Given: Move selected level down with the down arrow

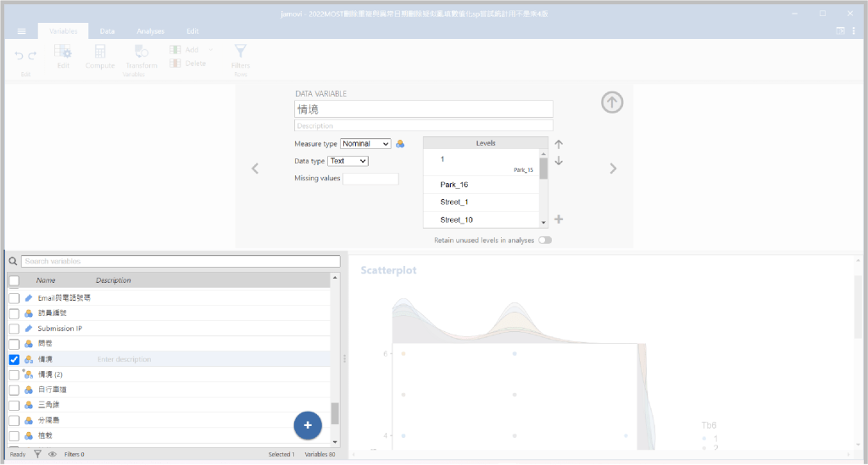Looking at the screenshot, I should (559, 161).
